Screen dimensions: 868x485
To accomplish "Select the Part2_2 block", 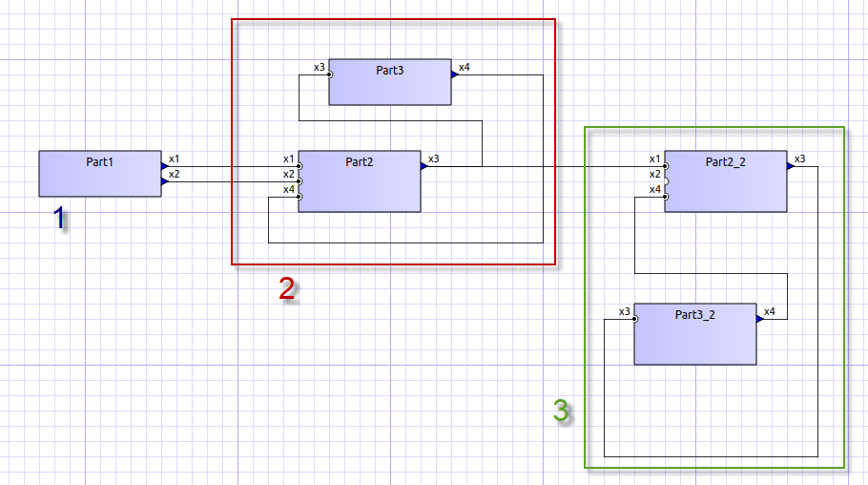I will click(x=725, y=181).
